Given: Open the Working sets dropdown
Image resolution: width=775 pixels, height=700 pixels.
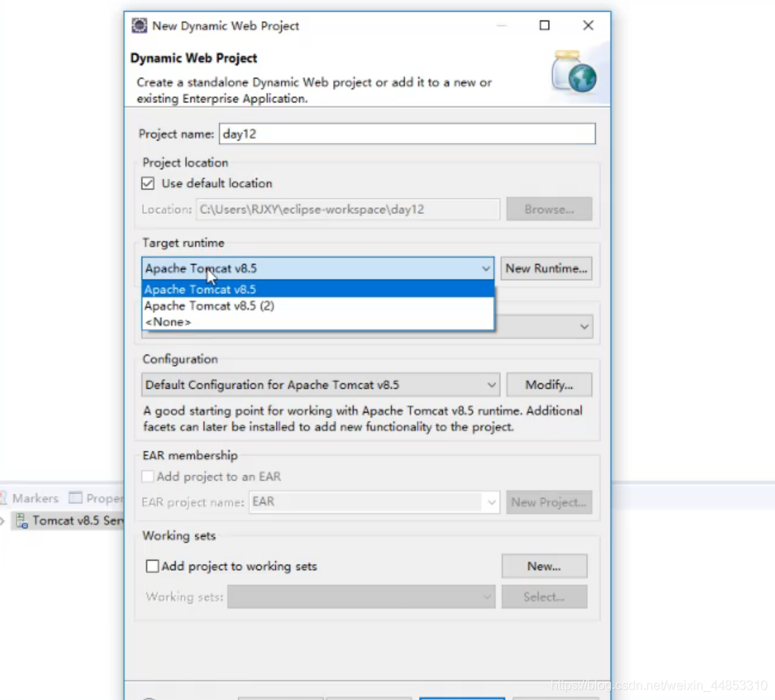Looking at the screenshot, I should [360, 597].
